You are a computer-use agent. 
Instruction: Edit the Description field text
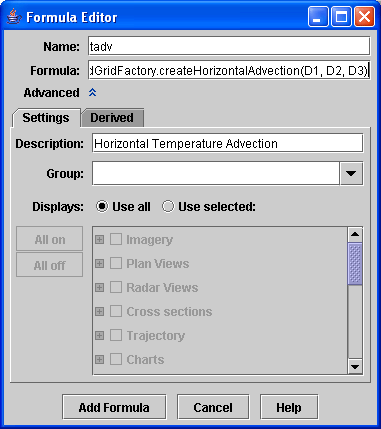click(x=227, y=143)
